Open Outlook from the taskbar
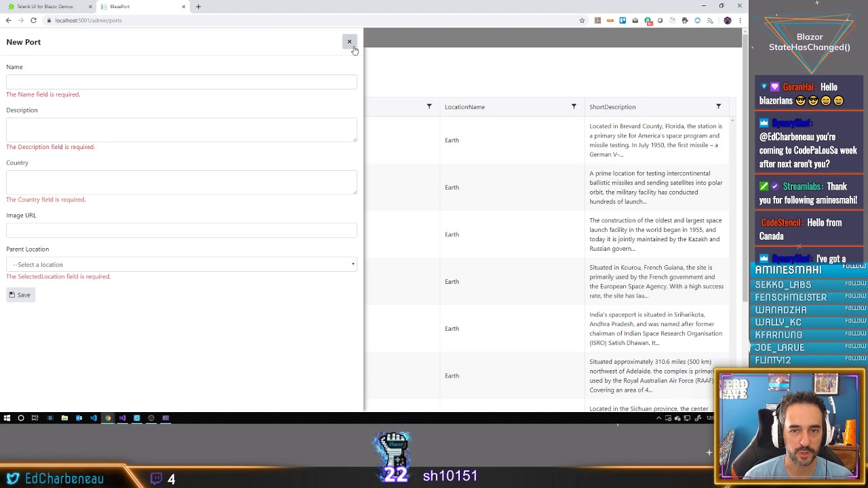This screenshot has width=868, height=488. [x=79, y=418]
